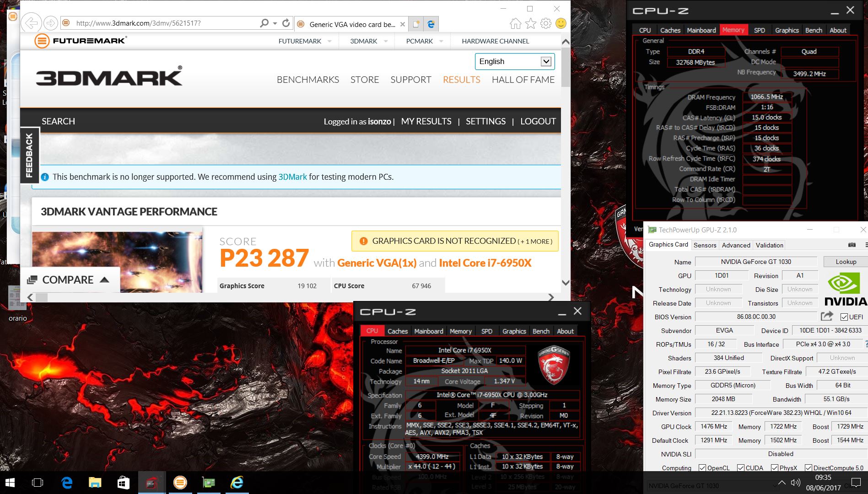Screen dimensions: 868x494
Task: Click the NVIDIA logo in GPU-Z
Action: click(x=846, y=289)
